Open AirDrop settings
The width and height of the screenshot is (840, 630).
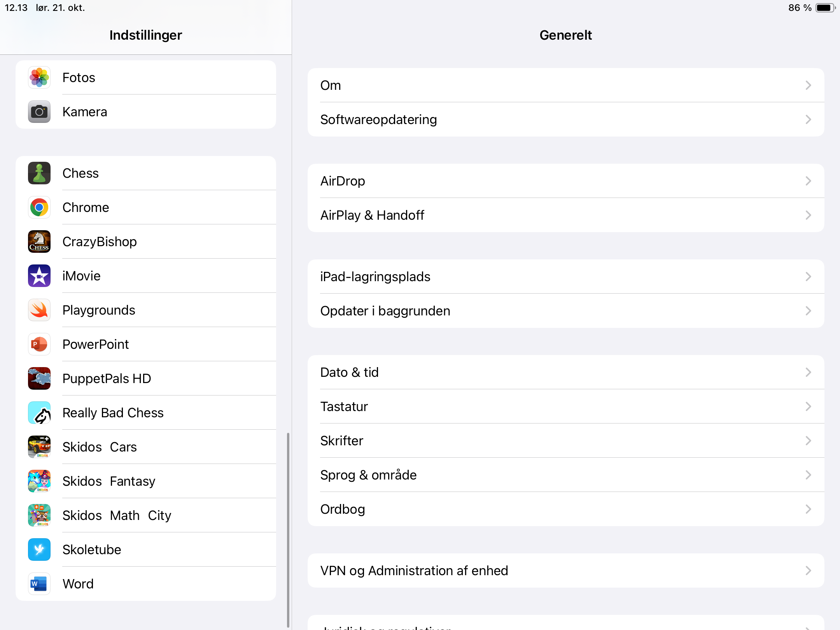[566, 181]
